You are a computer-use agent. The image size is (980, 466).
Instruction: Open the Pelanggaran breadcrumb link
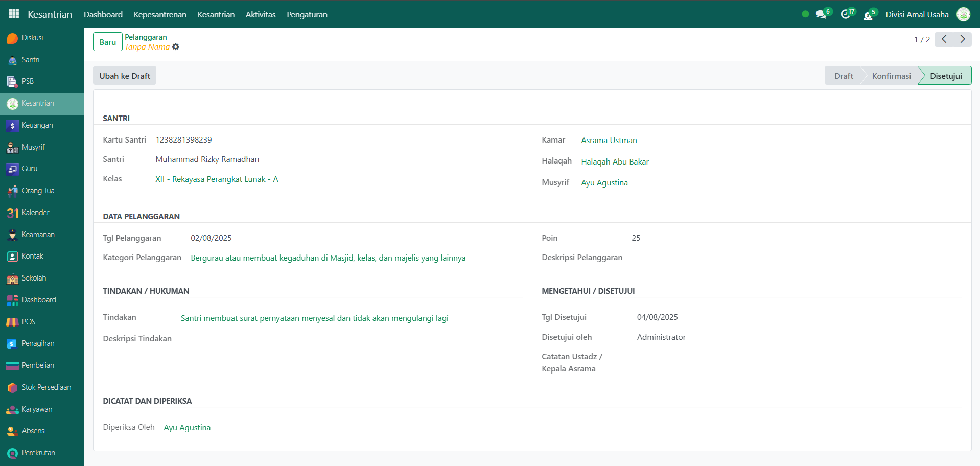click(146, 37)
